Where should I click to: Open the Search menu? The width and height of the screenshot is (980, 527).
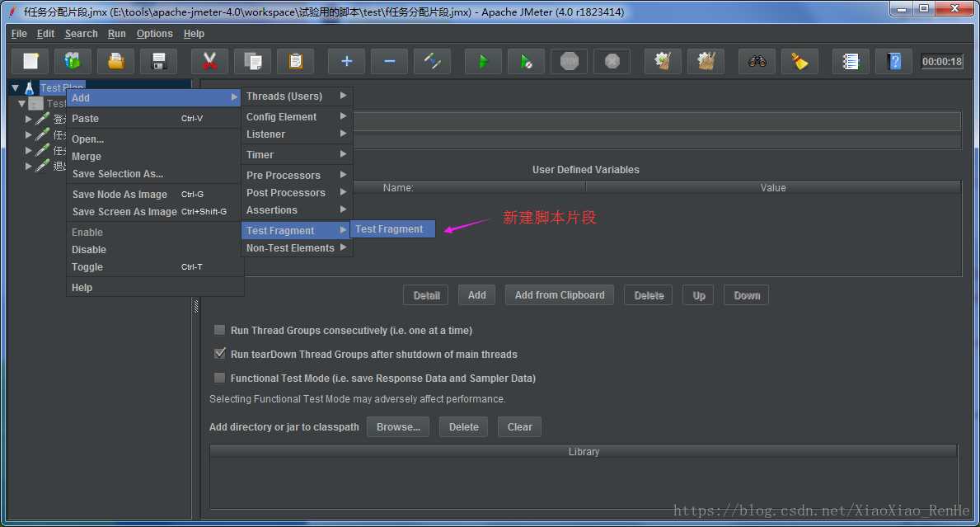(x=82, y=34)
